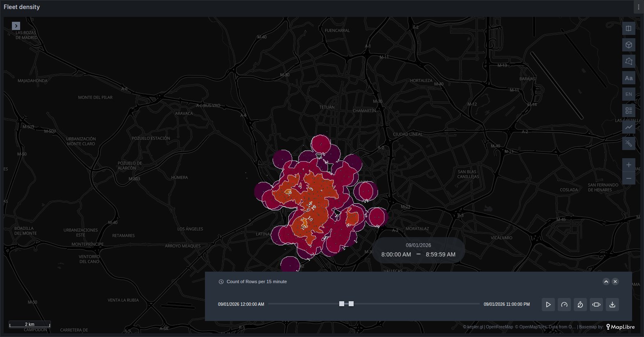
Task: Click the MAJADAHONDA map label
Action: point(32,81)
